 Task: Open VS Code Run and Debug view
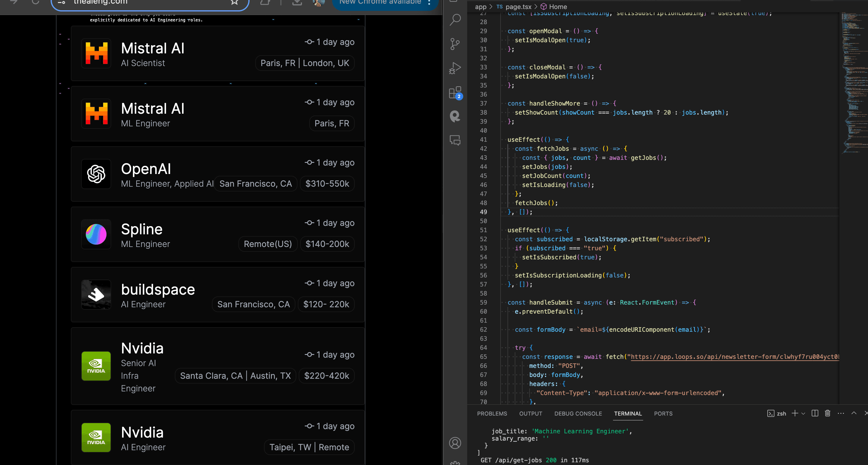point(455,68)
